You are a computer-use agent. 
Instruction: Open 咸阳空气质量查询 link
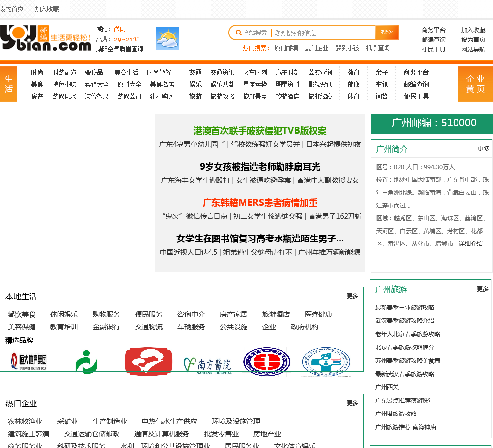pyautogui.click(x=119, y=49)
